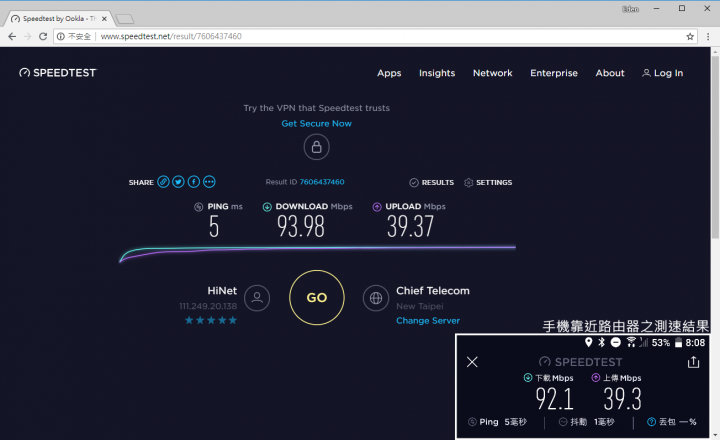
Task: Click the mobile upload value 39.3
Action: [x=622, y=399]
